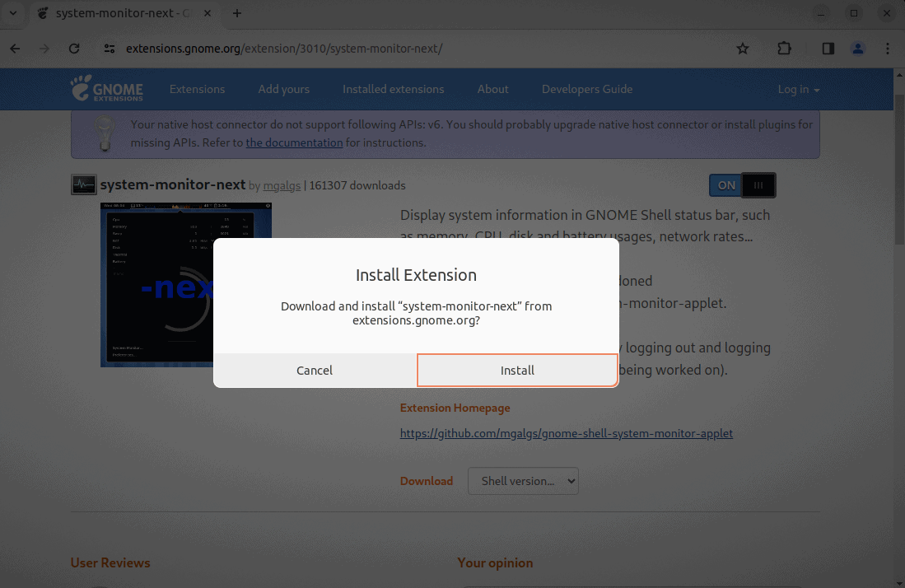Open the tab search dropdown arrow
905x588 pixels.
coord(12,13)
